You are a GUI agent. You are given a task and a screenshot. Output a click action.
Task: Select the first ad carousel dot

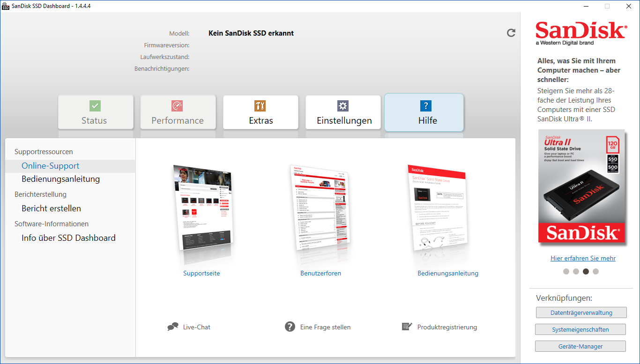tap(566, 271)
